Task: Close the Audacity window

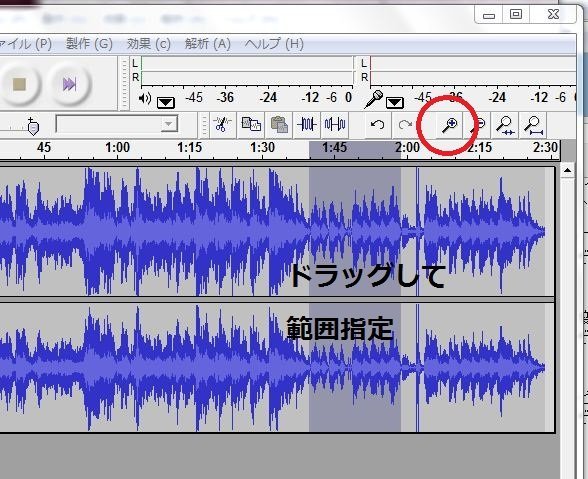Action: click(x=554, y=15)
